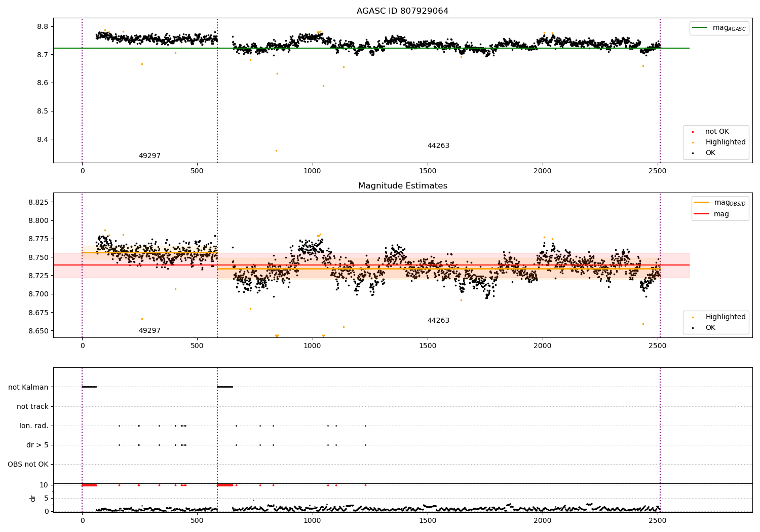Click the green line sample in top legend

[700, 28]
